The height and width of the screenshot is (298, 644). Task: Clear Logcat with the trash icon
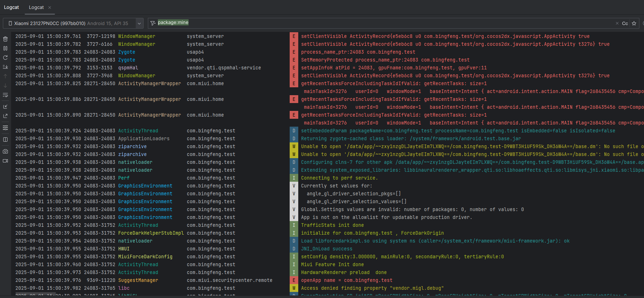click(5, 39)
